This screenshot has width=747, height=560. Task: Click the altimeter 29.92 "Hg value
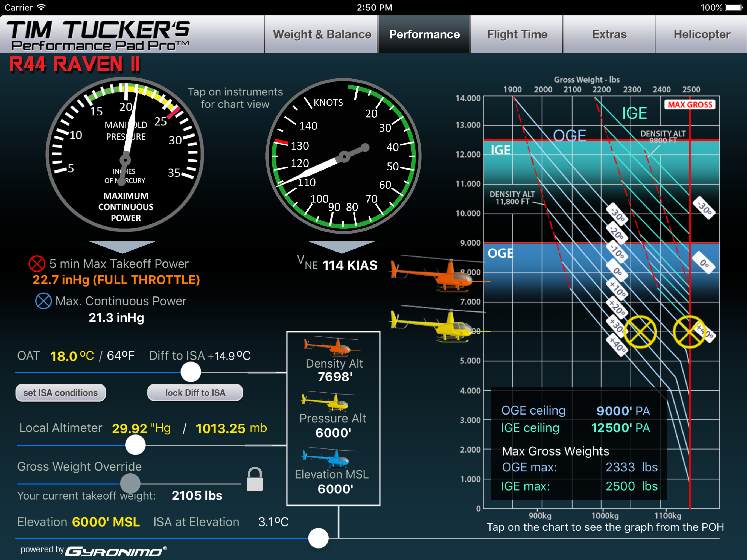[x=141, y=428]
